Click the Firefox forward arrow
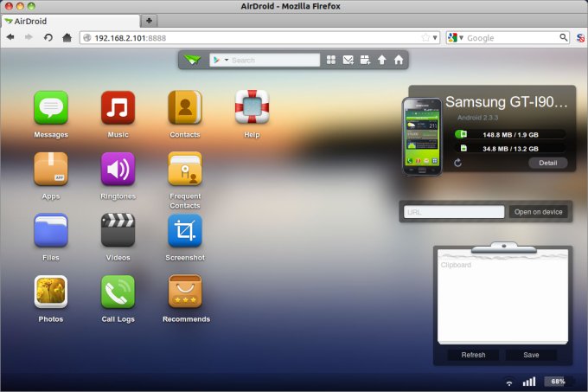 pos(29,37)
